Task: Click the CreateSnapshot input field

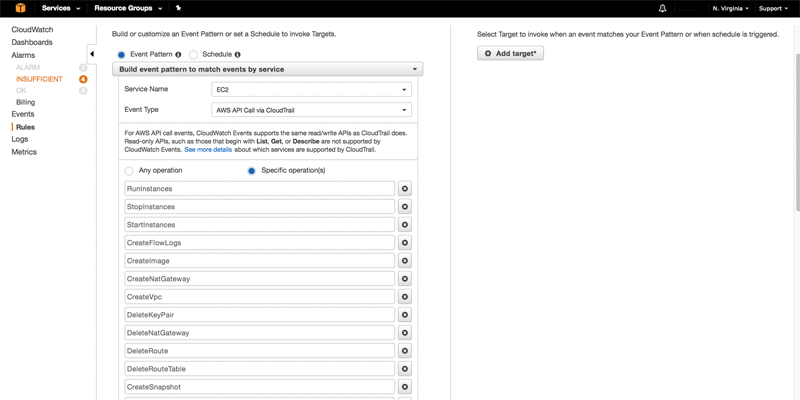Action: tap(260, 387)
